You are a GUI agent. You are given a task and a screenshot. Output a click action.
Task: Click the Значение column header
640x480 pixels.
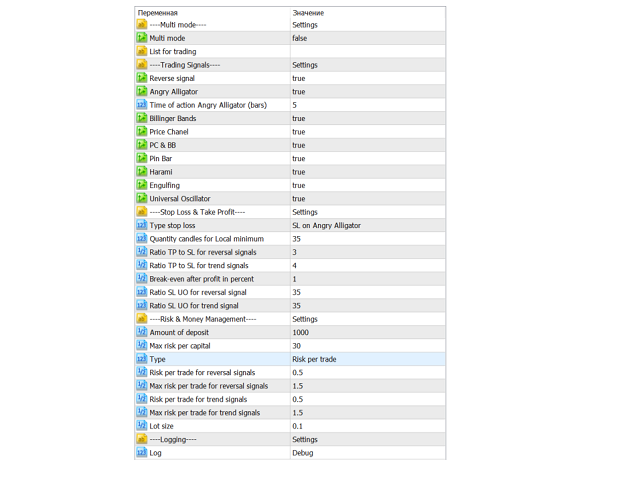308,13
